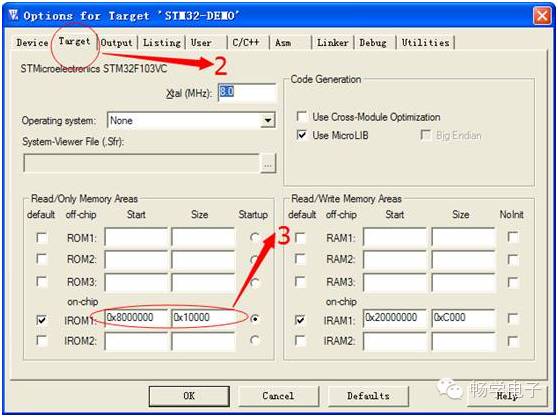Click the RAM2 Start field
Screen dimensions: 558x417
point(395,259)
